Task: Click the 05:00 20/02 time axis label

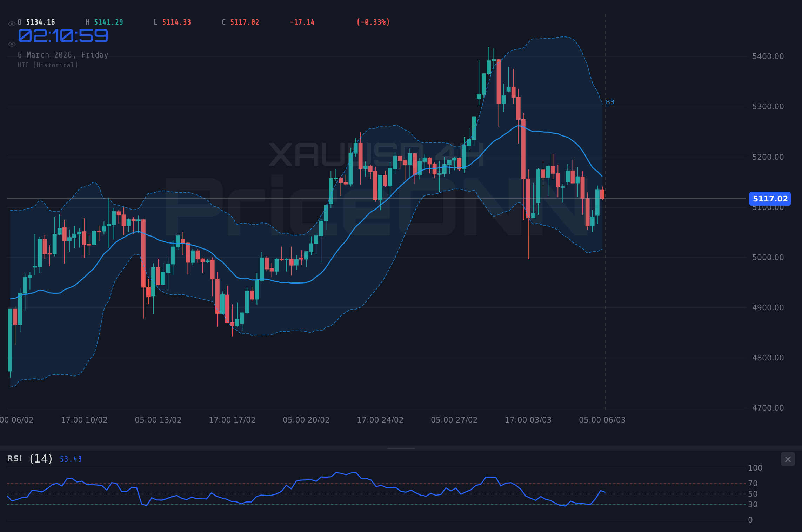Action: pos(306,420)
